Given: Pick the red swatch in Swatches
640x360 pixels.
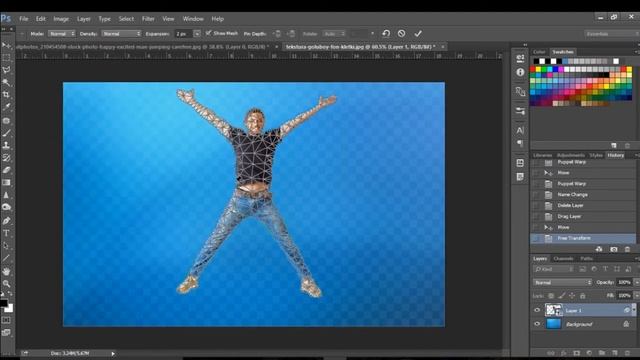Looking at the screenshot, I should pyautogui.click(x=533, y=70).
